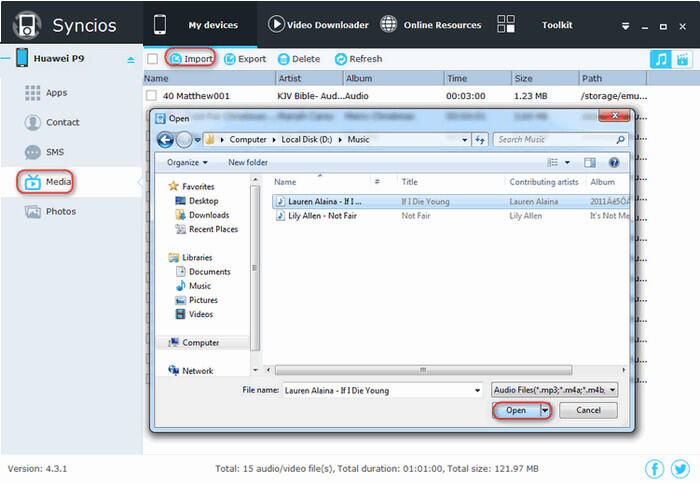The width and height of the screenshot is (700, 486).
Task: Open the dialog help icon
Action: [x=614, y=162]
